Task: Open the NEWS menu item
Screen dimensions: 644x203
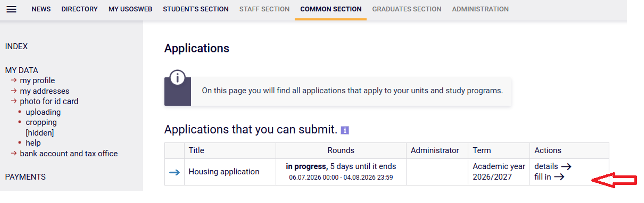Action: (x=41, y=9)
